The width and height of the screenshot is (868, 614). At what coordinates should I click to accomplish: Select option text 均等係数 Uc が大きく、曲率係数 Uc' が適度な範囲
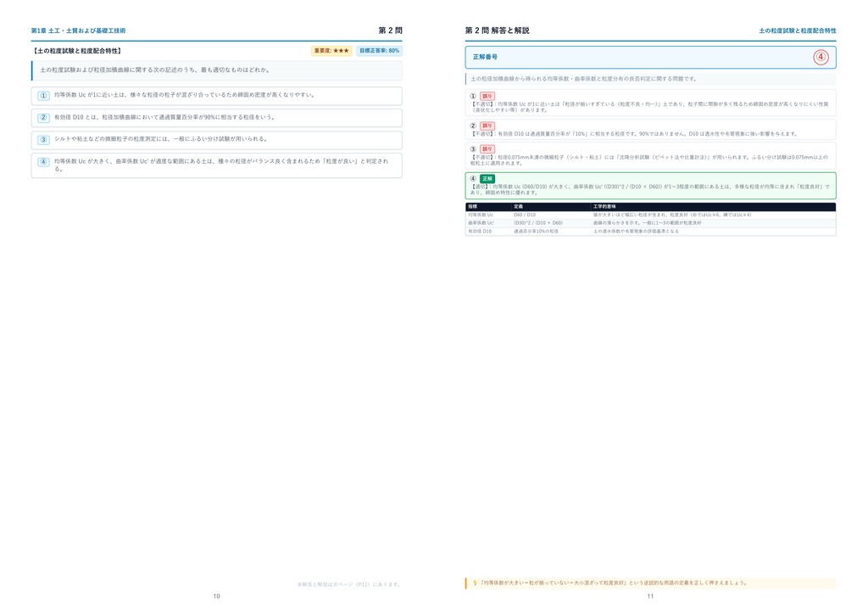tap(221, 165)
